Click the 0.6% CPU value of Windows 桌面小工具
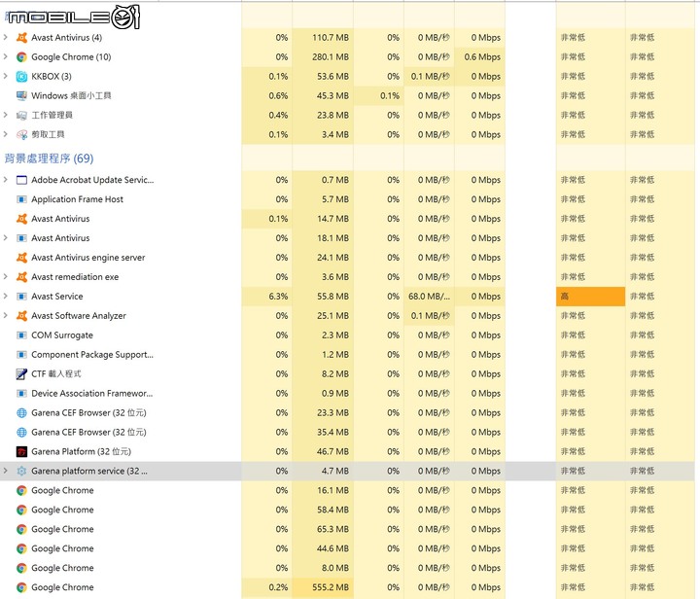 point(278,95)
